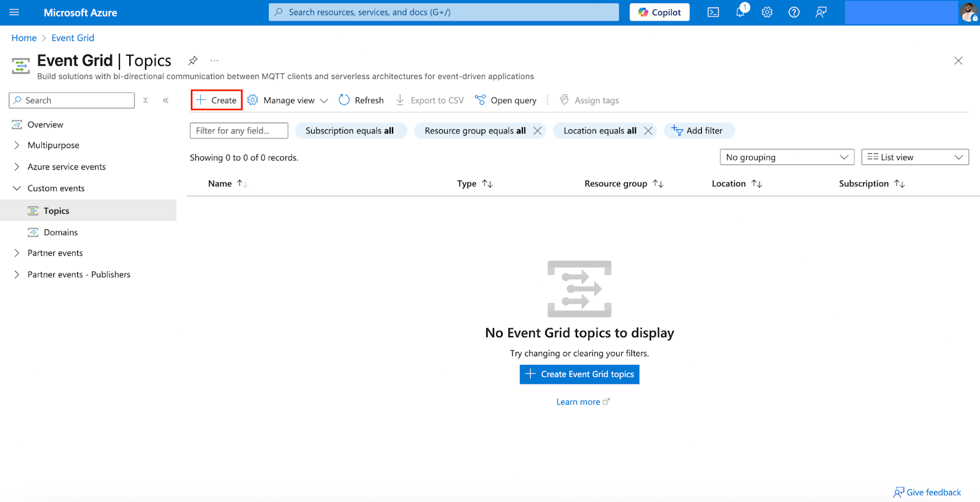Click the Refresh toolbar button
This screenshot has height=502, width=980.
click(x=361, y=100)
